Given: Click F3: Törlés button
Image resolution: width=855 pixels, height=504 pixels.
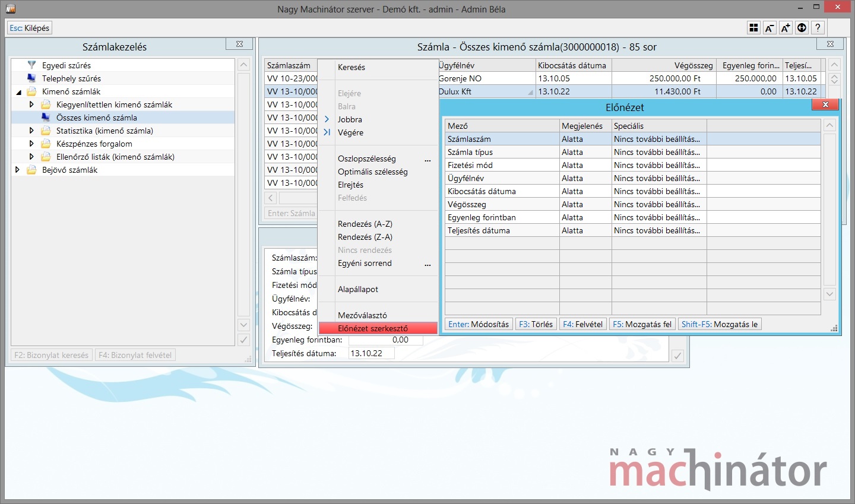Looking at the screenshot, I should click(536, 324).
